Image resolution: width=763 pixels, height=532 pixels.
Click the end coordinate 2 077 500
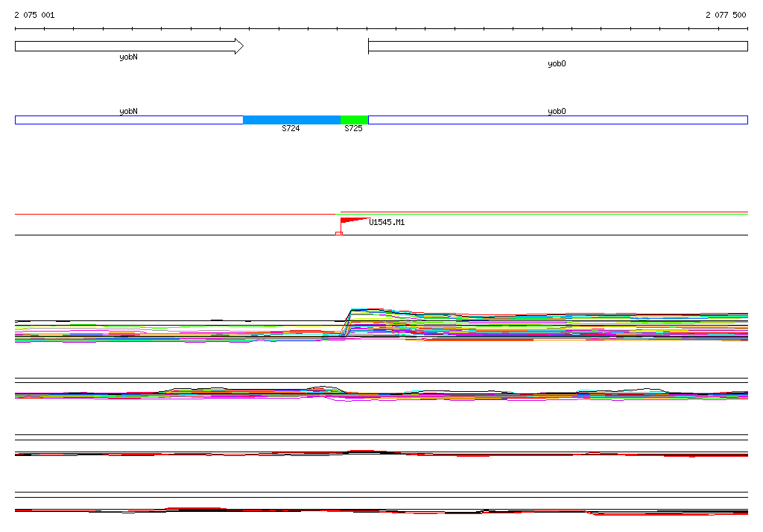[x=725, y=15]
